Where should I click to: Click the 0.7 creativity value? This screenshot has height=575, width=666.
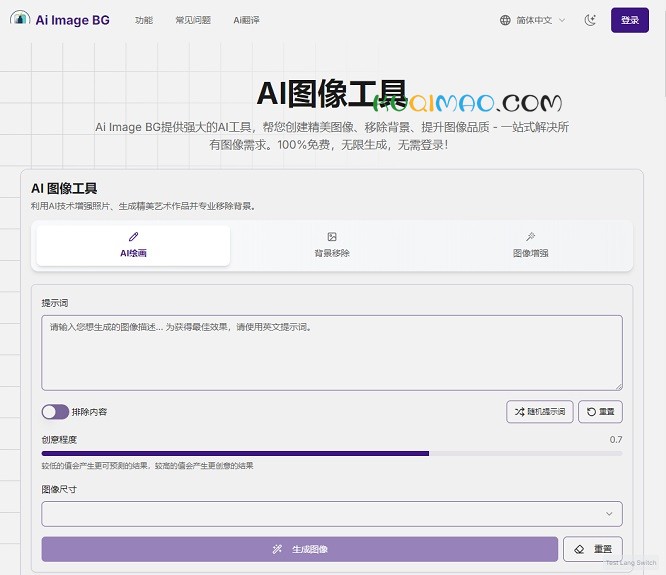click(x=616, y=440)
